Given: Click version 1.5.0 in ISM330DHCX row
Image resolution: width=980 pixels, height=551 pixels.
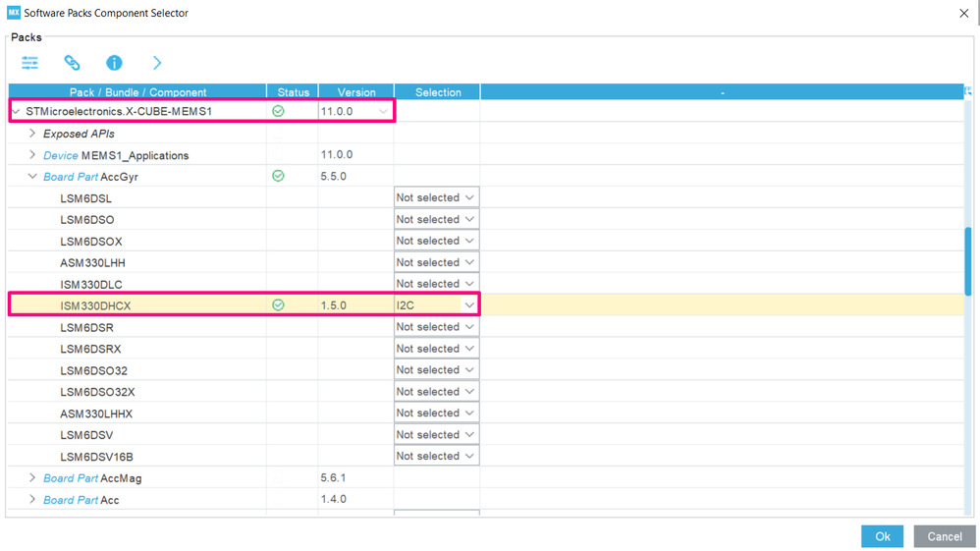Looking at the screenshot, I should pyautogui.click(x=333, y=305).
